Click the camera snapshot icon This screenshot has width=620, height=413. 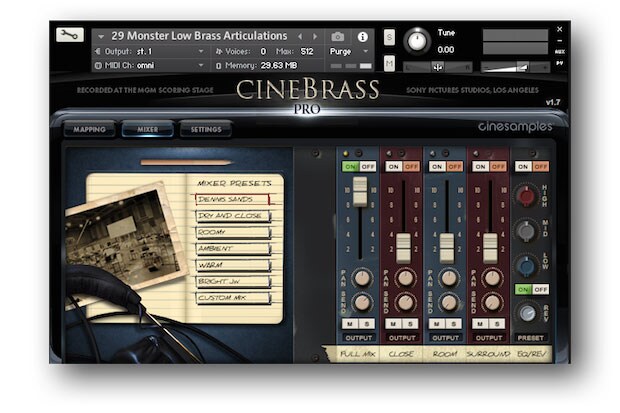click(x=337, y=37)
